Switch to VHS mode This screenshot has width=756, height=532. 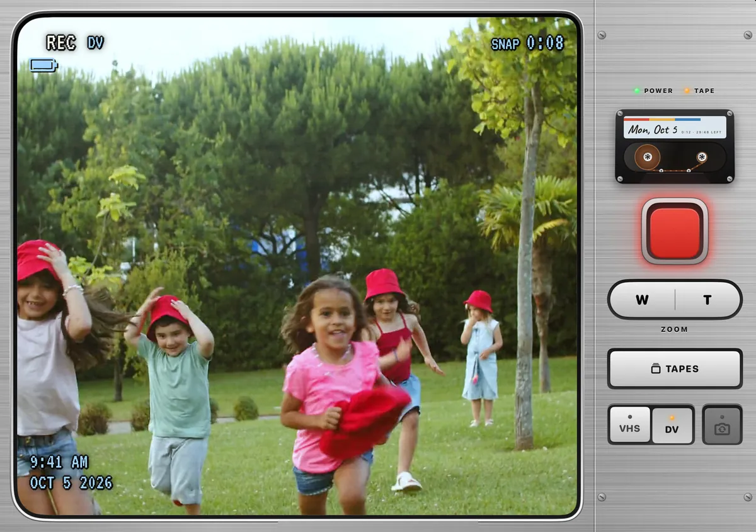pyautogui.click(x=629, y=425)
